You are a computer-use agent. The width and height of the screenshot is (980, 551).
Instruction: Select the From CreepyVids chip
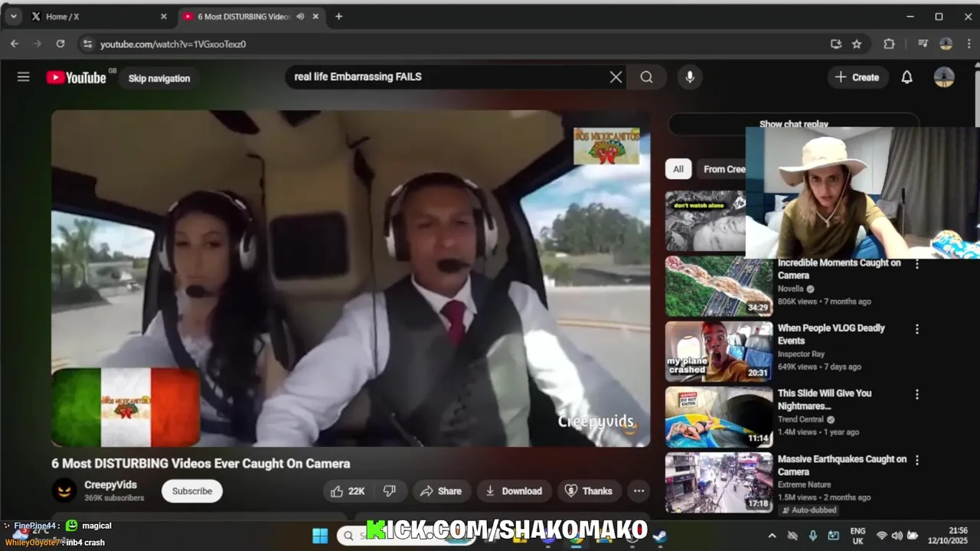click(724, 169)
